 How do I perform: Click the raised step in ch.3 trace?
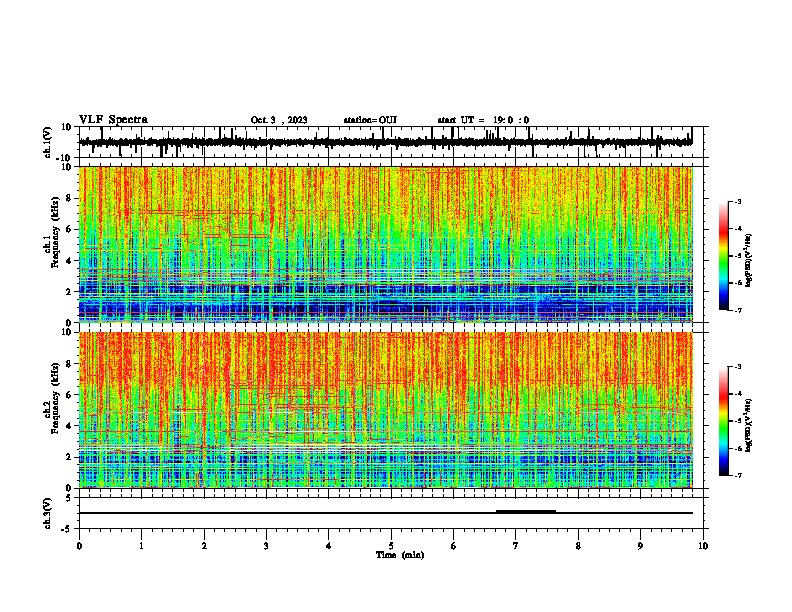[x=526, y=511]
